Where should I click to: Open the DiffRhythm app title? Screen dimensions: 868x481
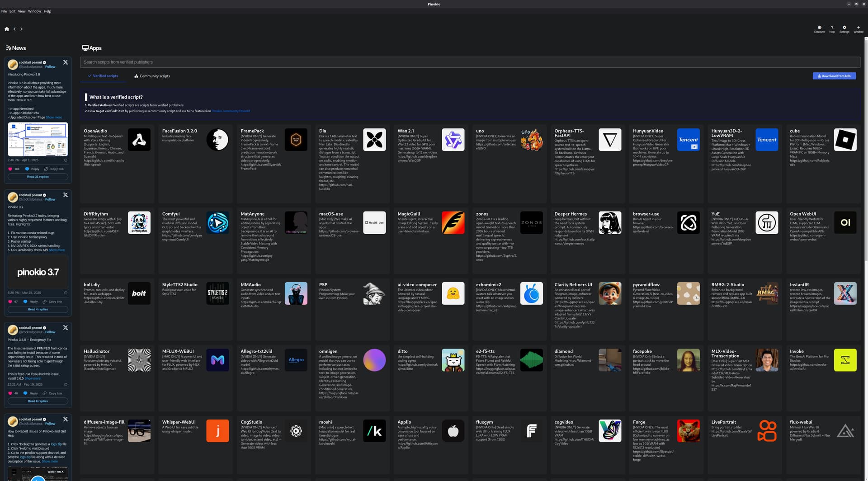click(96, 214)
